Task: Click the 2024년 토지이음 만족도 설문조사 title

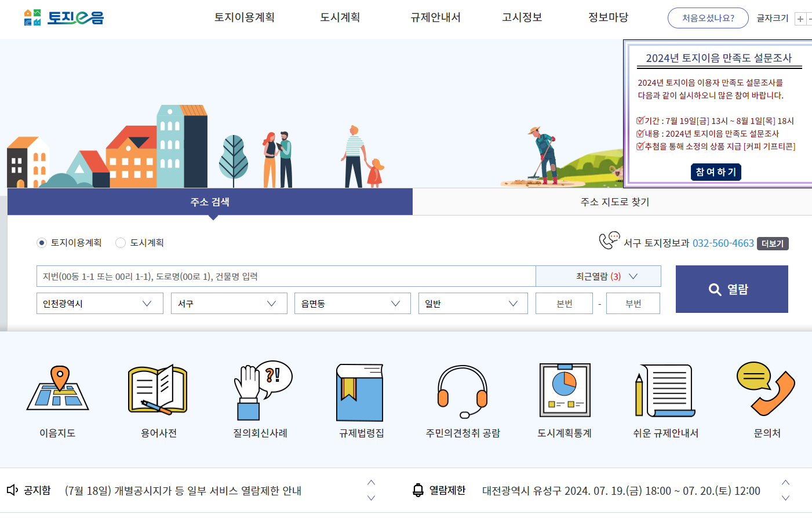Action: (719, 58)
